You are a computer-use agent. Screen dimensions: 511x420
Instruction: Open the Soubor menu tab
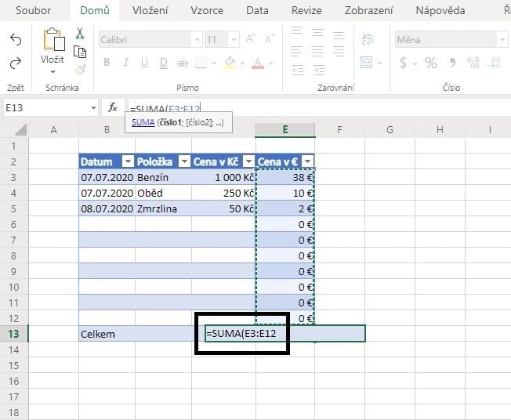click(x=34, y=11)
